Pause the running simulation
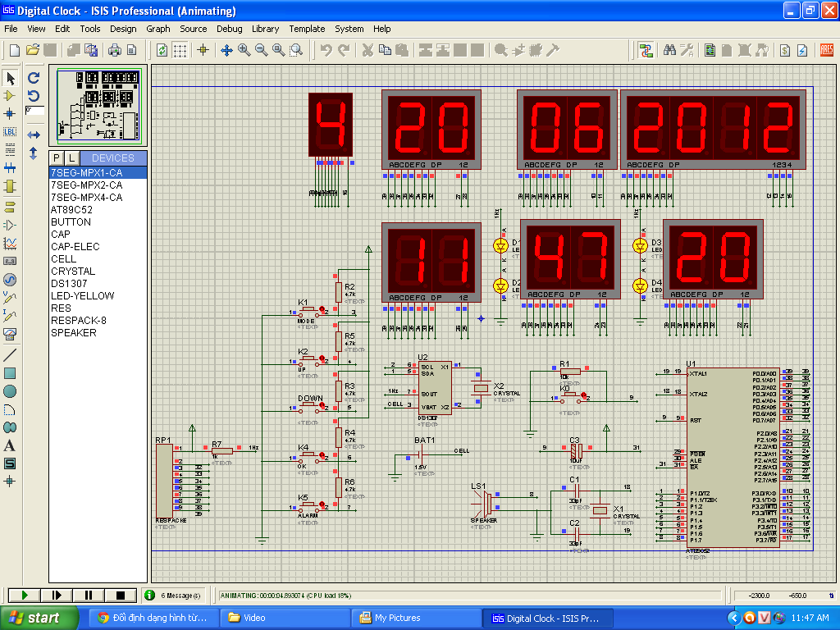 coord(89,595)
